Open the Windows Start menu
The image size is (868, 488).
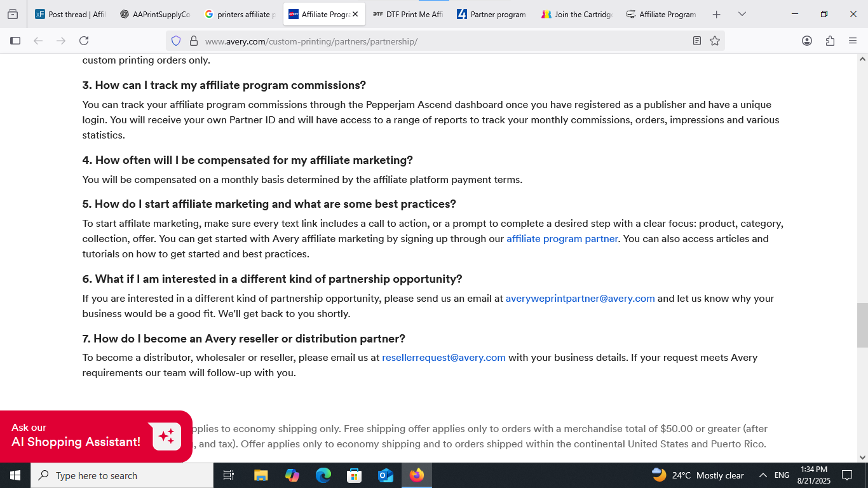pyautogui.click(x=15, y=475)
